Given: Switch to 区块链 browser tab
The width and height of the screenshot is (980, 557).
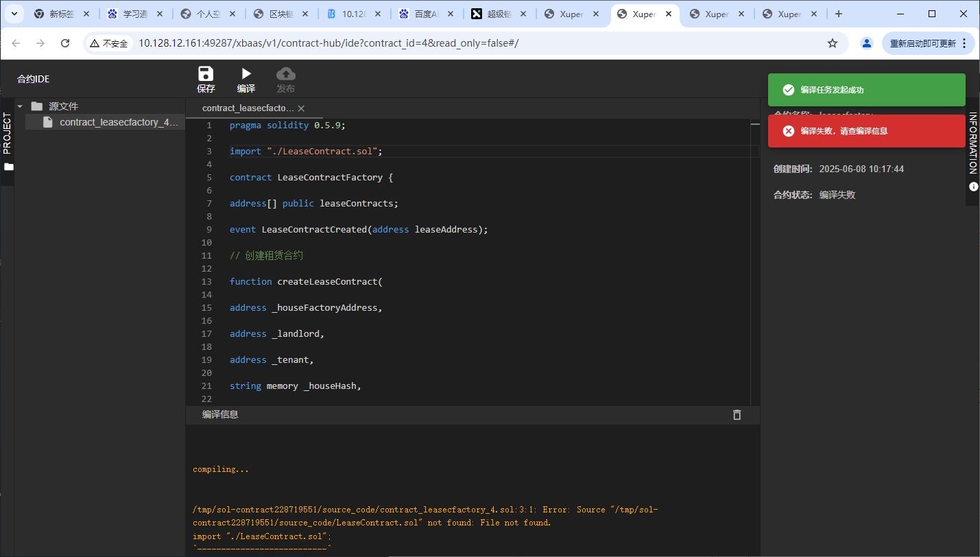Looking at the screenshot, I should (x=280, y=14).
